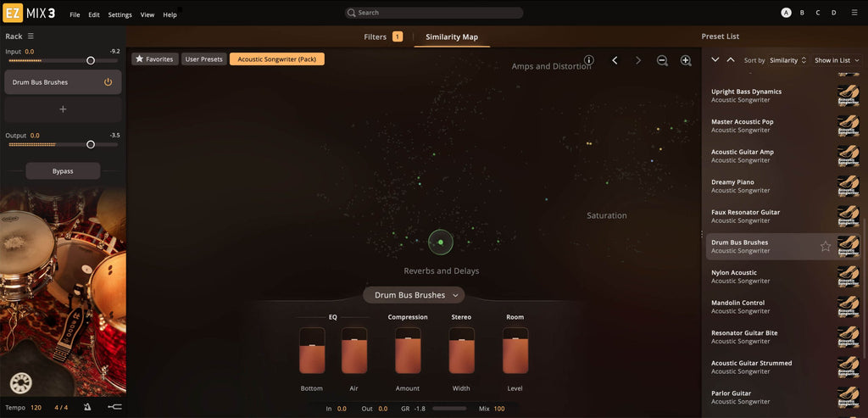Click Dreamy Piano pack thumbnail
Screen dimensions: 868x418
[848, 186]
